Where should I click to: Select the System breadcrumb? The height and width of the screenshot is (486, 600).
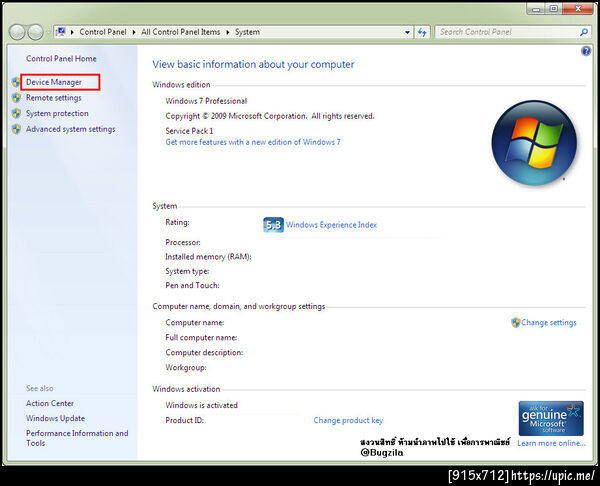[x=247, y=32]
